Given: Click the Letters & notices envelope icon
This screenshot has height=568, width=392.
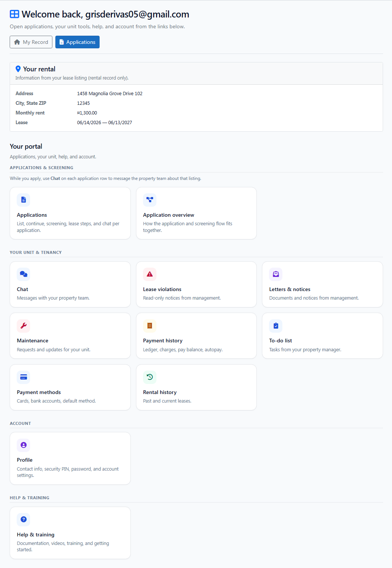Looking at the screenshot, I should 276,274.
